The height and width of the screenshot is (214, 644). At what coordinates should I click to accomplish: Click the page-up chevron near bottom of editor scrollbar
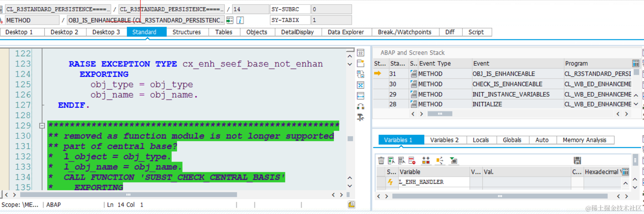[x=350, y=178]
